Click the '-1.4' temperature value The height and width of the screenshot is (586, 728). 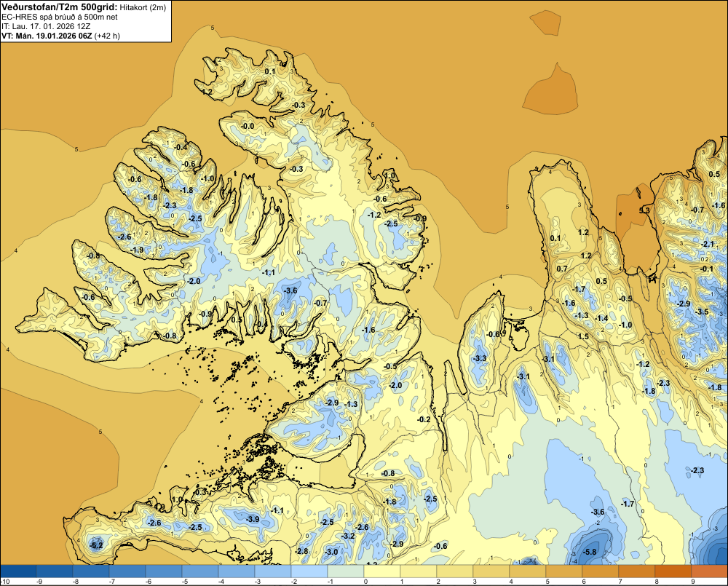pos(601,318)
